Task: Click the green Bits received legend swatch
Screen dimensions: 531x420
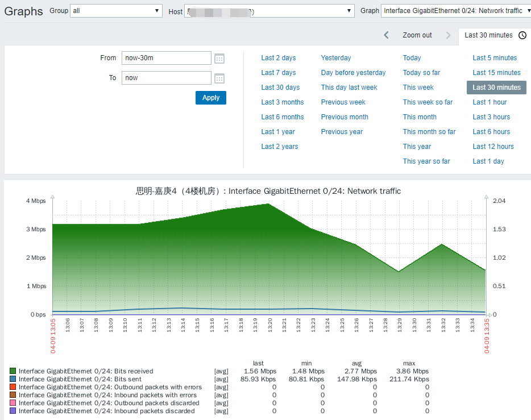Action: (x=13, y=371)
